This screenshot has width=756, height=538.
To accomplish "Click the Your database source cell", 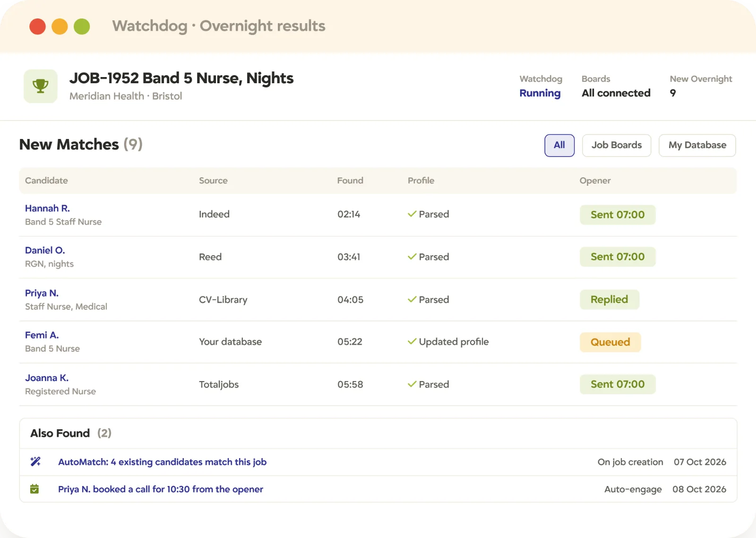I will click(x=230, y=342).
